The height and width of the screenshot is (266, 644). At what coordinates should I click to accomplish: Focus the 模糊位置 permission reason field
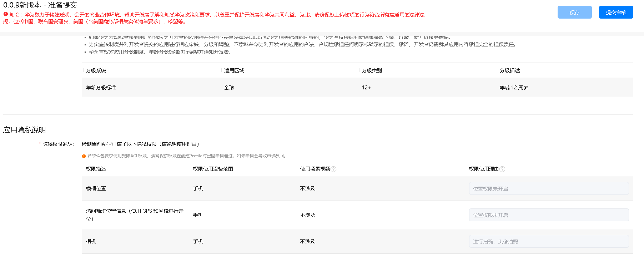pos(548,189)
